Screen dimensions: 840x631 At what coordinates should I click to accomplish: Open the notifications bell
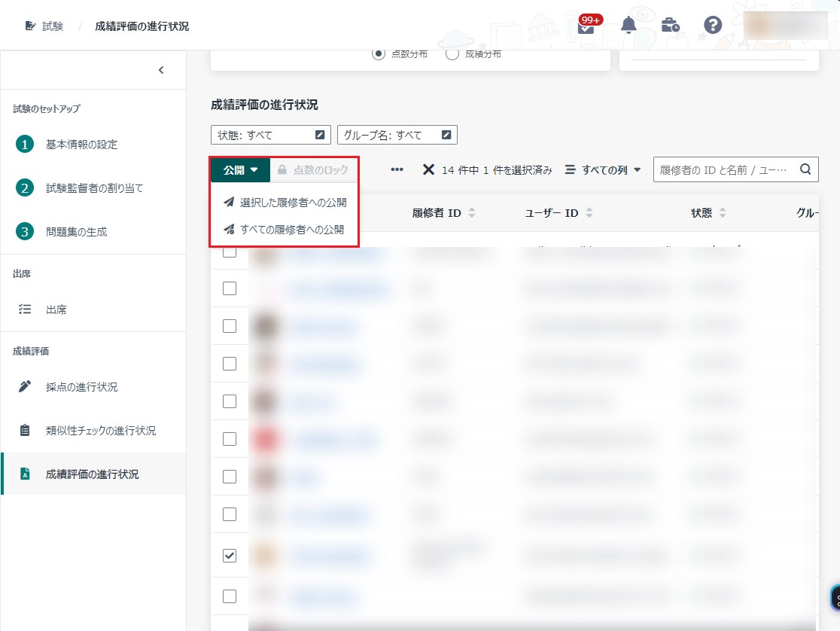coord(628,25)
